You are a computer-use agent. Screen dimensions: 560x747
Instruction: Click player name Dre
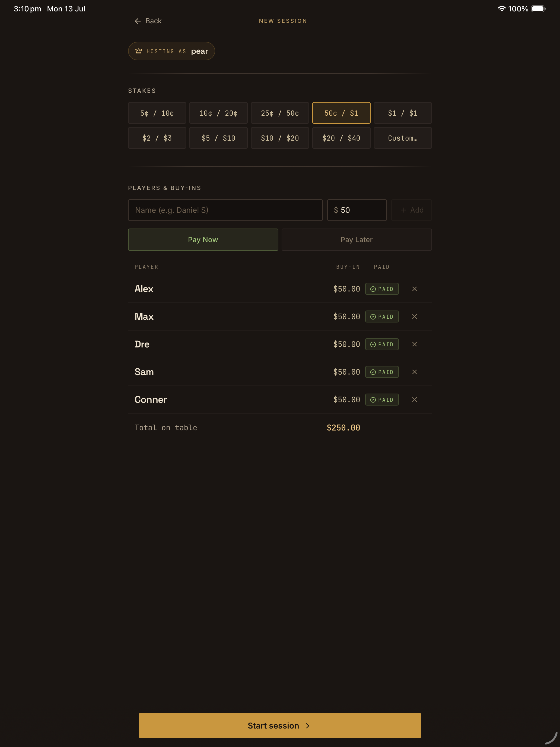click(142, 344)
